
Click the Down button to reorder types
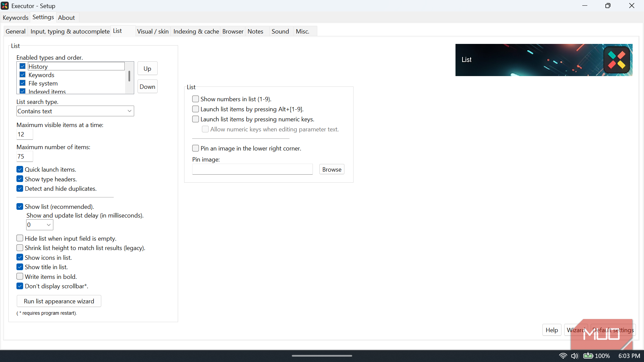(148, 87)
